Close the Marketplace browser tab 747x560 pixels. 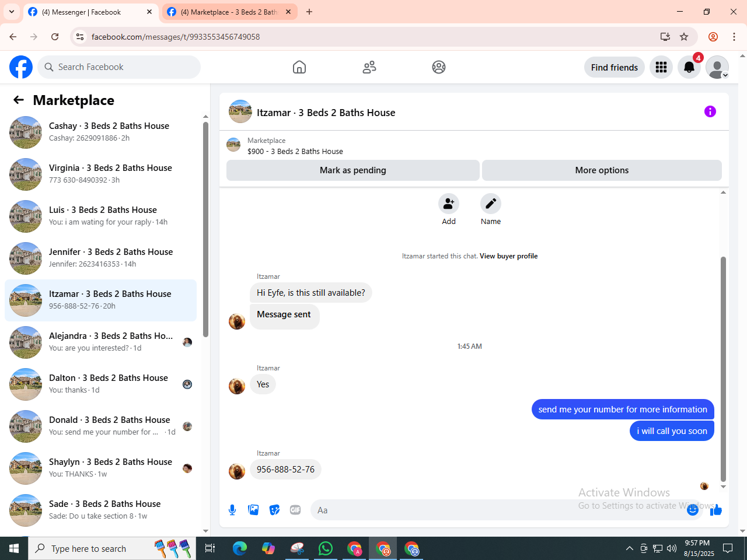[288, 12]
